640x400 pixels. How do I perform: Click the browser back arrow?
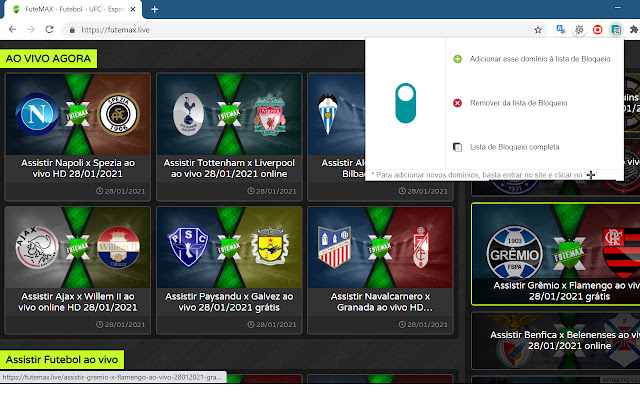click(12, 29)
